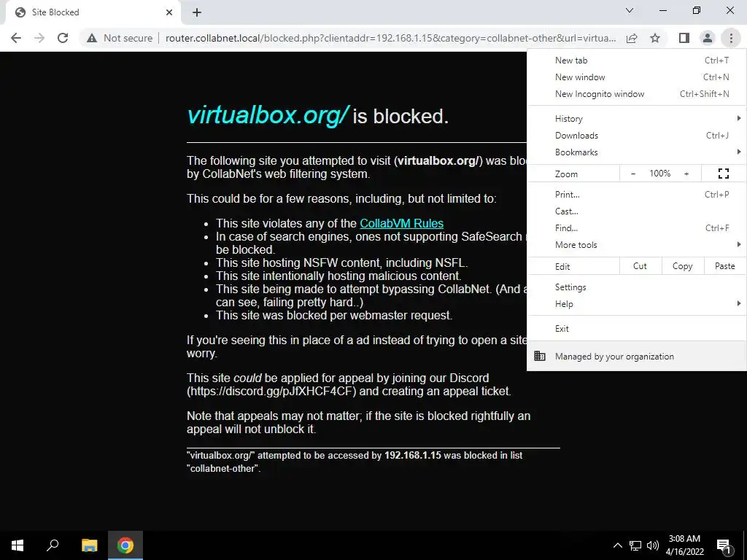Open notification center icon
The width and height of the screenshot is (747, 560).
click(724, 545)
